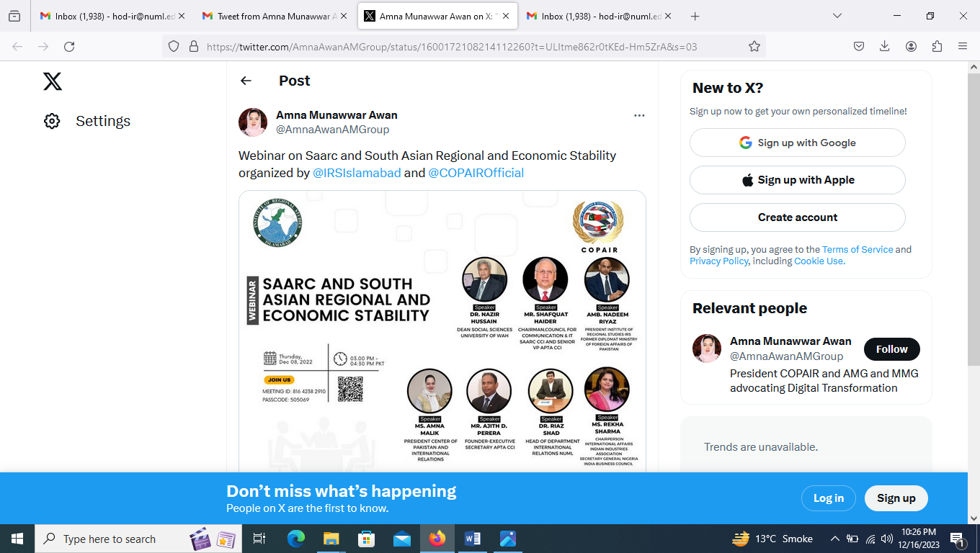980x553 pixels.
Task: Open Word from taskbar
Action: pyautogui.click(x=472, y=539)
